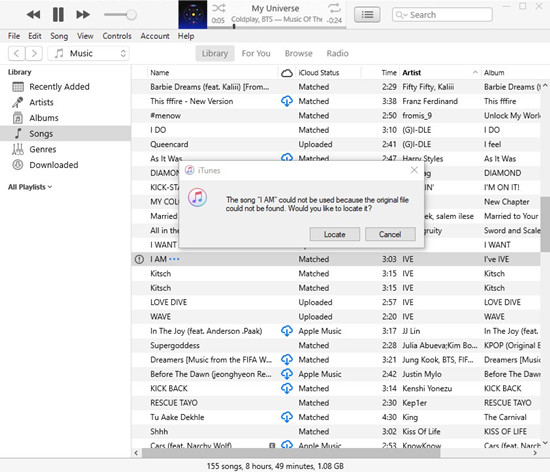Reverse sort on the Artist column header

pos(440,73)
